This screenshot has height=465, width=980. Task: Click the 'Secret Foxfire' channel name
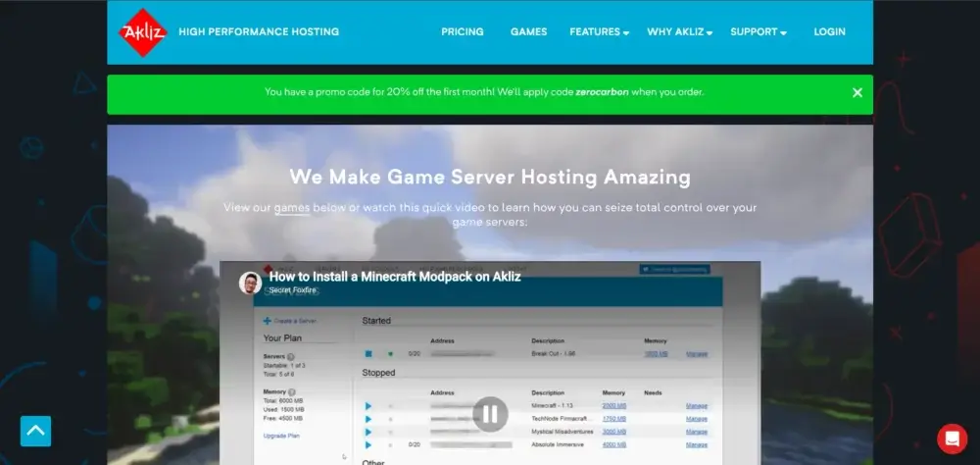click(x=292, y=290)
